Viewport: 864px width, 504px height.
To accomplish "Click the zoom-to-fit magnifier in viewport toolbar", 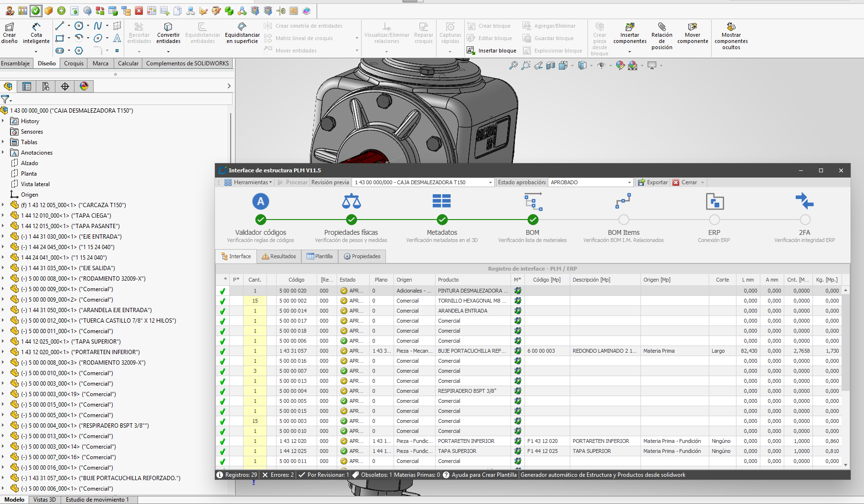I will 513,65.
